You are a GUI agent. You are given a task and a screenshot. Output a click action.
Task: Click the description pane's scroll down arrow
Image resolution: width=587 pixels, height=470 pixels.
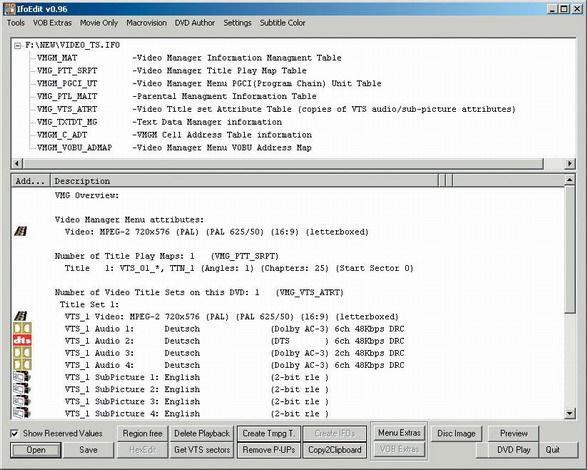569,413
